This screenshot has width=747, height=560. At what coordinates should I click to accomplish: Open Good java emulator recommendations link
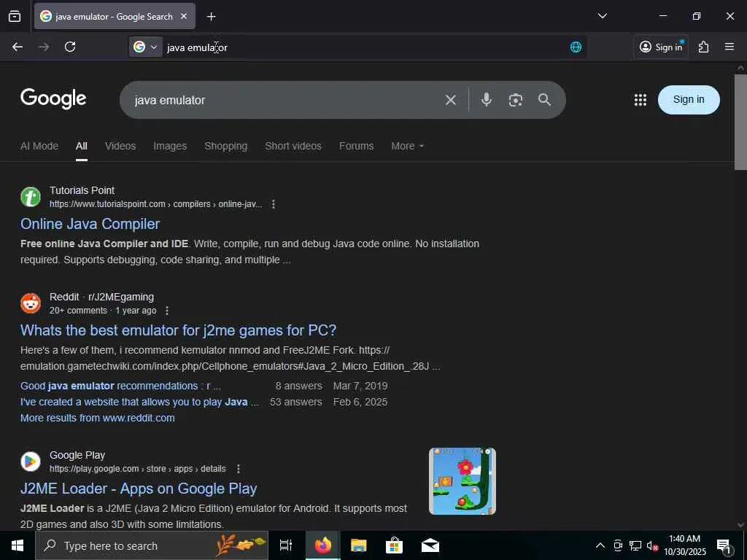point(120,386)
